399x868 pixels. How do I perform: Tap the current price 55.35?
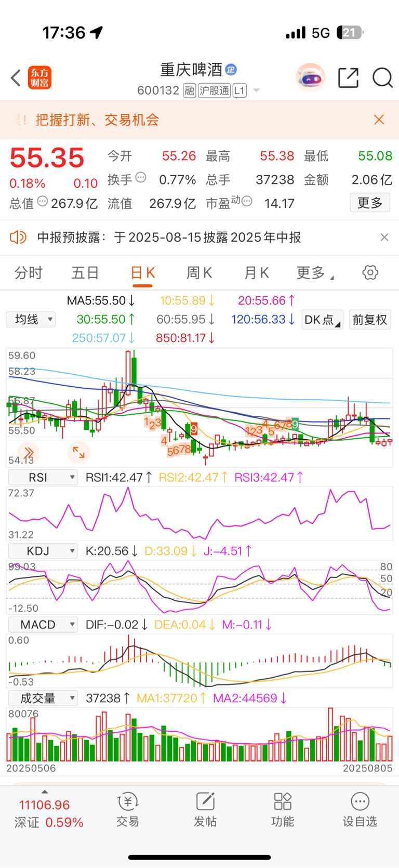tap(47, 157)
